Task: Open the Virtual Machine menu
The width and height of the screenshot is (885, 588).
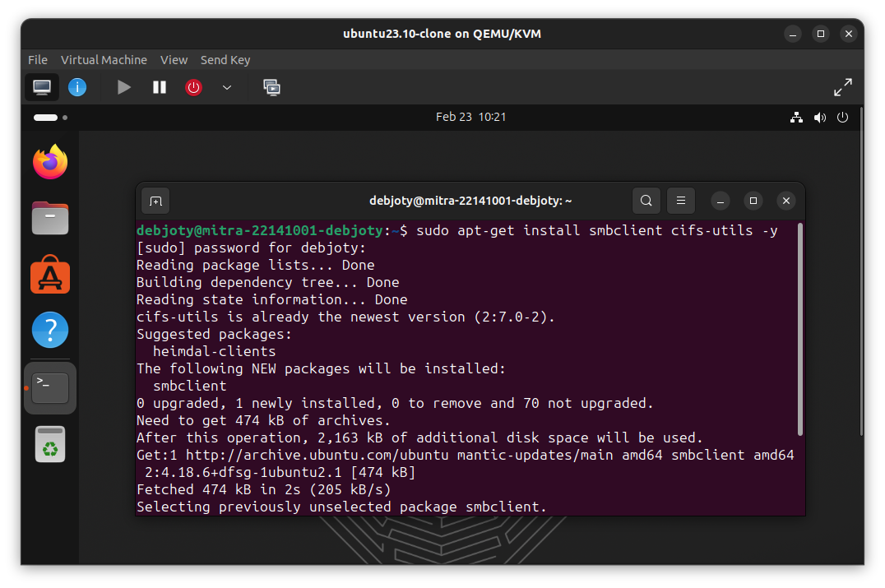Action: [x=104, y=60]
